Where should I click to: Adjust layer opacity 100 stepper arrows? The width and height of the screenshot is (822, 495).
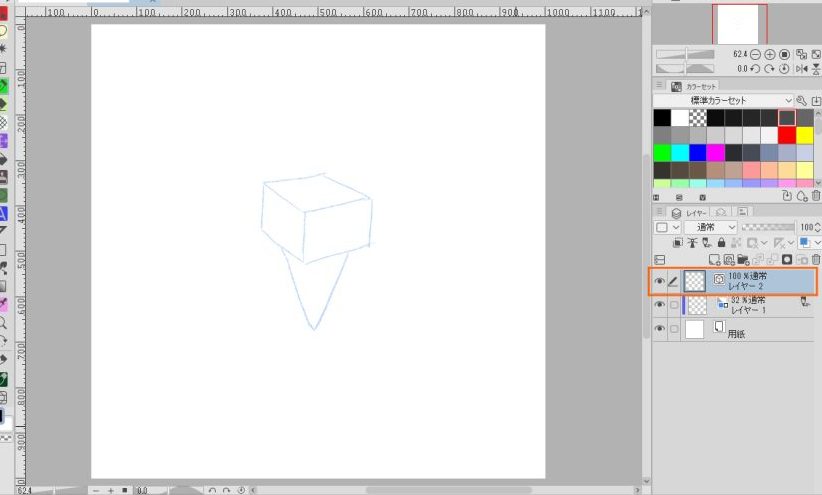point(817,227)
